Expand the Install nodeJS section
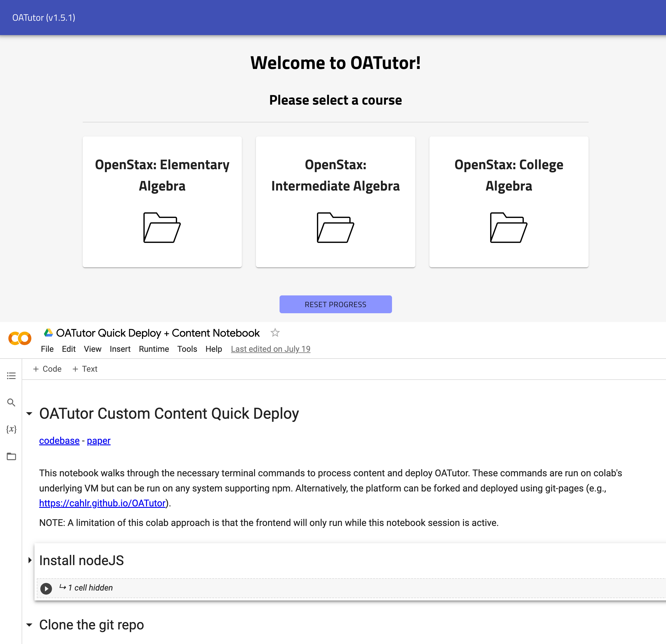This screenshot has width=666, height=644. pyautogui.click(x=30, y=560)
